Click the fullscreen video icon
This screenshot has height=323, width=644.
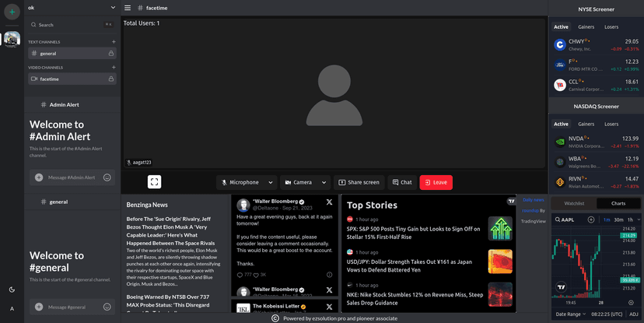[155, 182]
